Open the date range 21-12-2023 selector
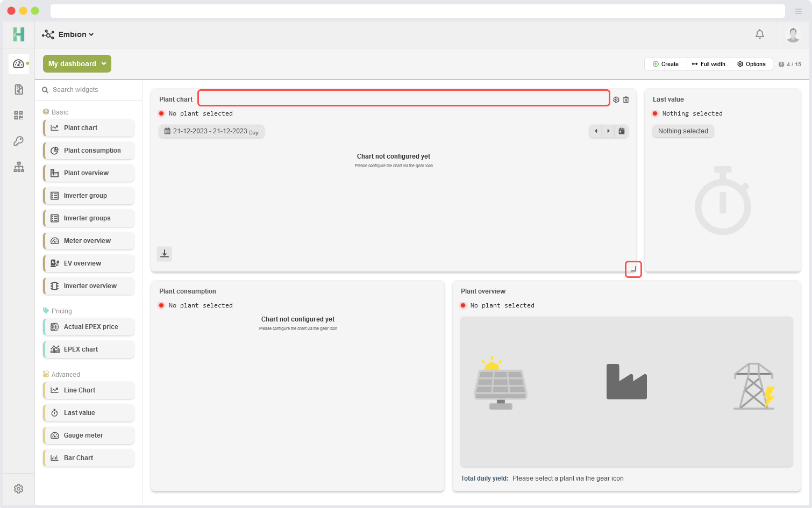The image size is (812, 508). (x=211, y=131)
